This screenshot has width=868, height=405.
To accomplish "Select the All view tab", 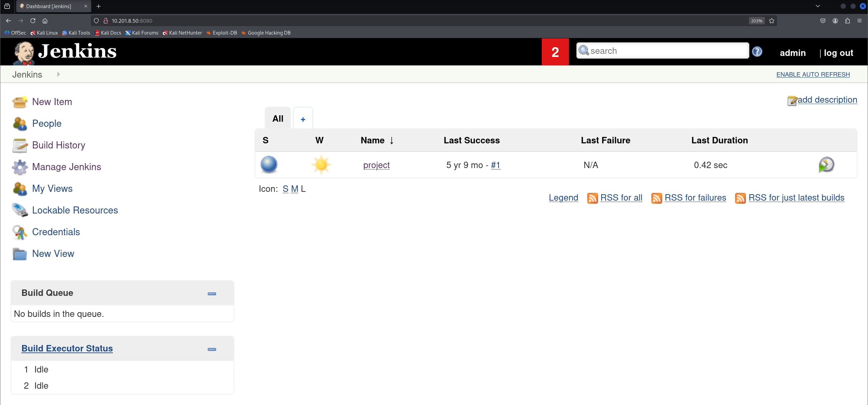I will [278, 119].
